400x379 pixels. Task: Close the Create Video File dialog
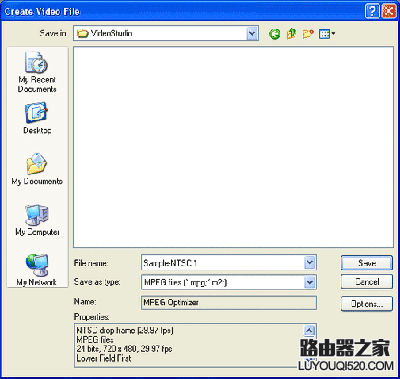click(x=389, y=11)
